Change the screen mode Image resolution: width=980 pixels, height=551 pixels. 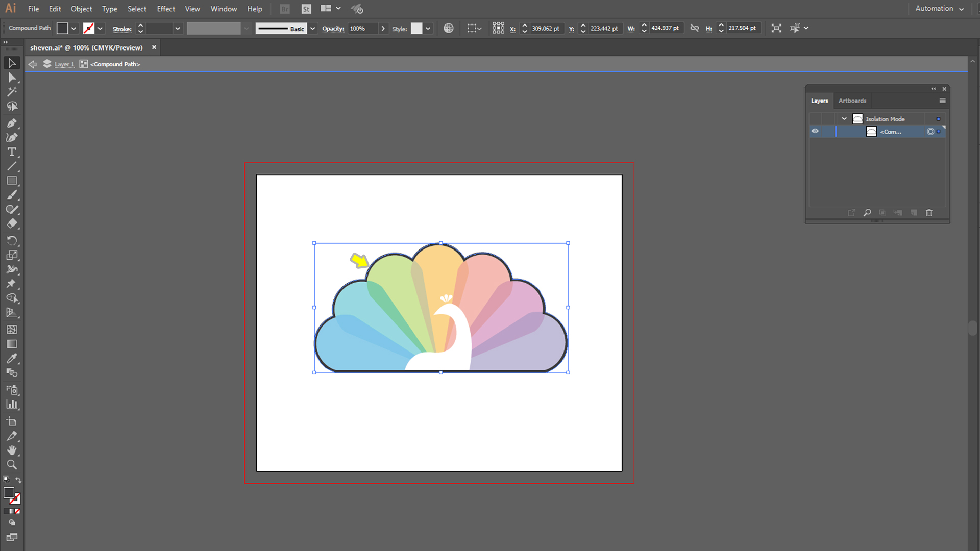(12, 537)
